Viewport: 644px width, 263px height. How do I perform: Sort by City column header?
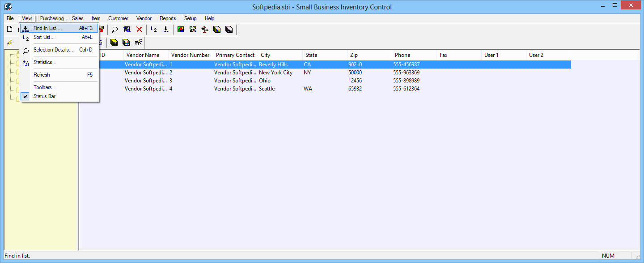(x=280, y=55)
